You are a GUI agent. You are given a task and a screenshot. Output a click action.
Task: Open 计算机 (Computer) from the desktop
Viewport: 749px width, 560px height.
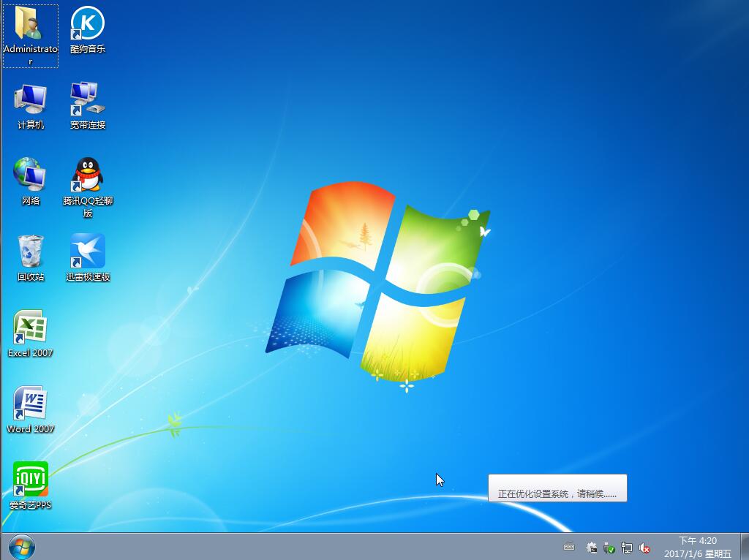click(30, 106)
